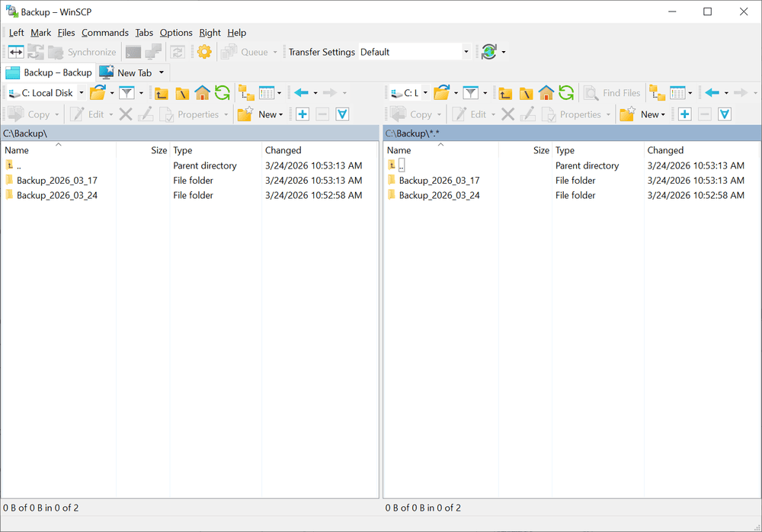Viewport: 762px width, 532px height.
Task: Go to root directory in left panel
Action: click(182, 92)
